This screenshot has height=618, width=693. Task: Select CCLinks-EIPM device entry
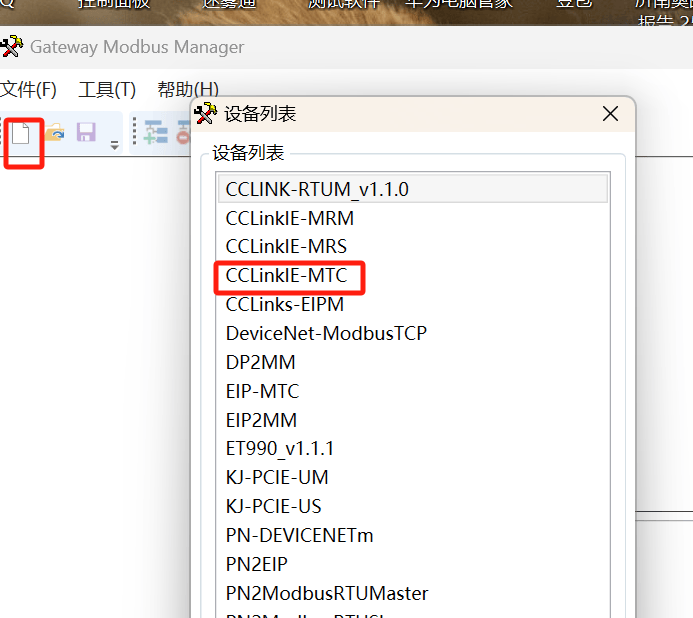[x=413, y=305]
